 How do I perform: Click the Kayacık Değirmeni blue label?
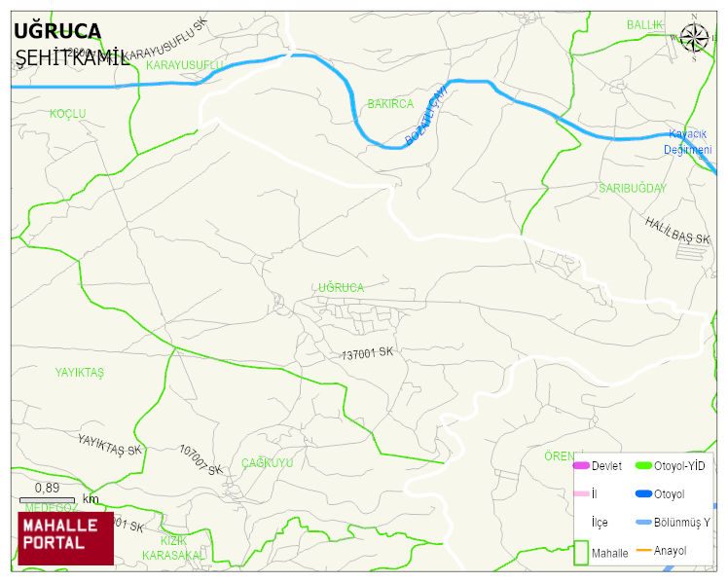(687, 142)
